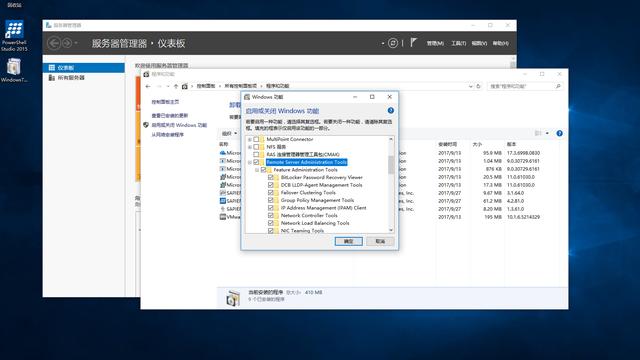Open help in Windows 功能 dialog
This screenshot has width=640, height=360.
pyautogui.click(x=391, y=111)
